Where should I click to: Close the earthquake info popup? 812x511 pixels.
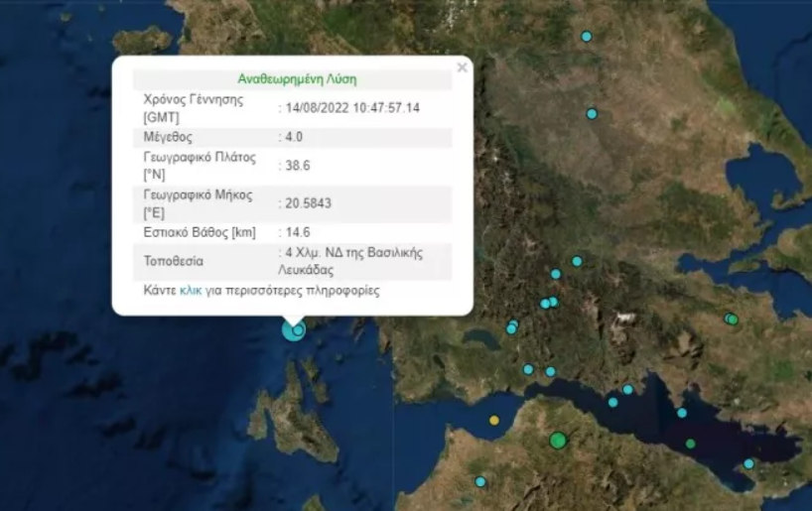point(462,67)
